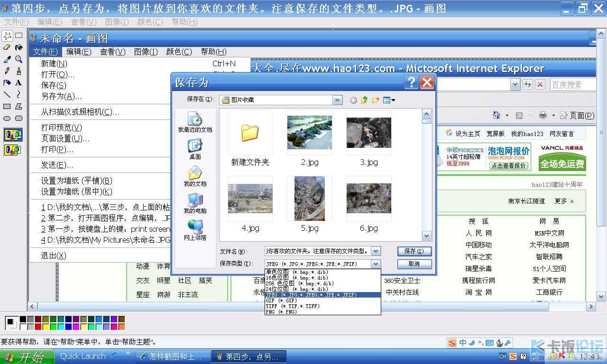
Task: Select the 新建文件夹 folder
Action: tap(250, 140)
